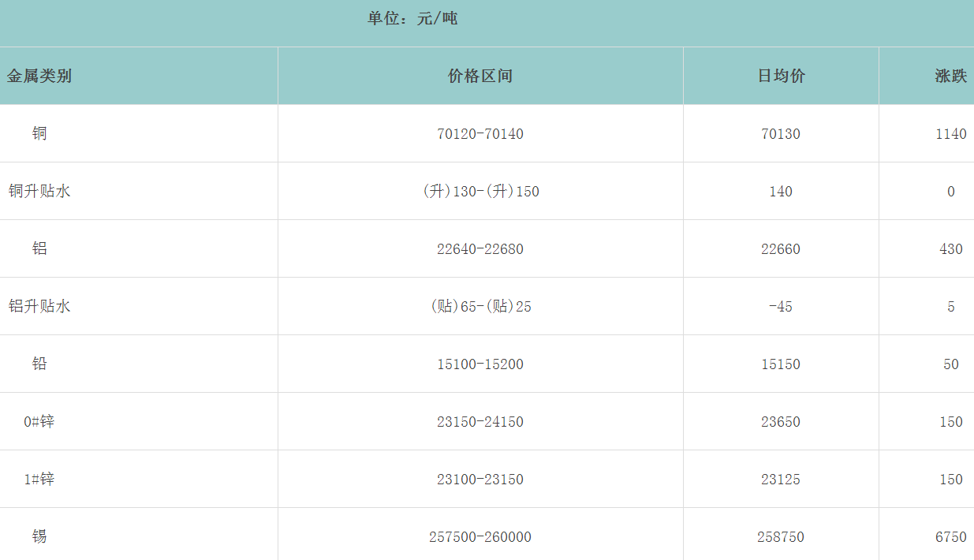
Task: Select aluminum price range 22640-22680
Action: 480,249
